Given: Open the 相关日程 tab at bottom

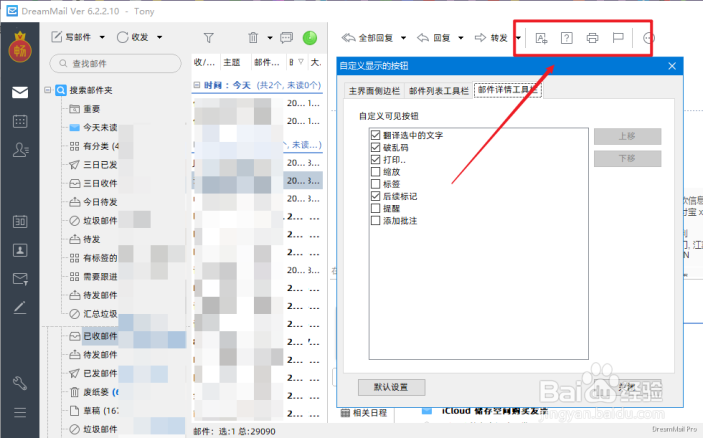Looking at the screenshot, I should [364, 413].
